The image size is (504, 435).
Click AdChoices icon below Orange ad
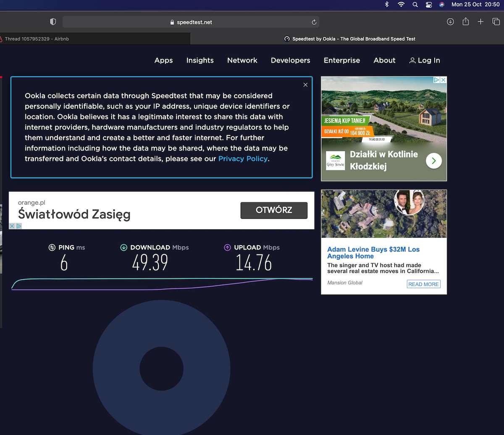[18, 226]
